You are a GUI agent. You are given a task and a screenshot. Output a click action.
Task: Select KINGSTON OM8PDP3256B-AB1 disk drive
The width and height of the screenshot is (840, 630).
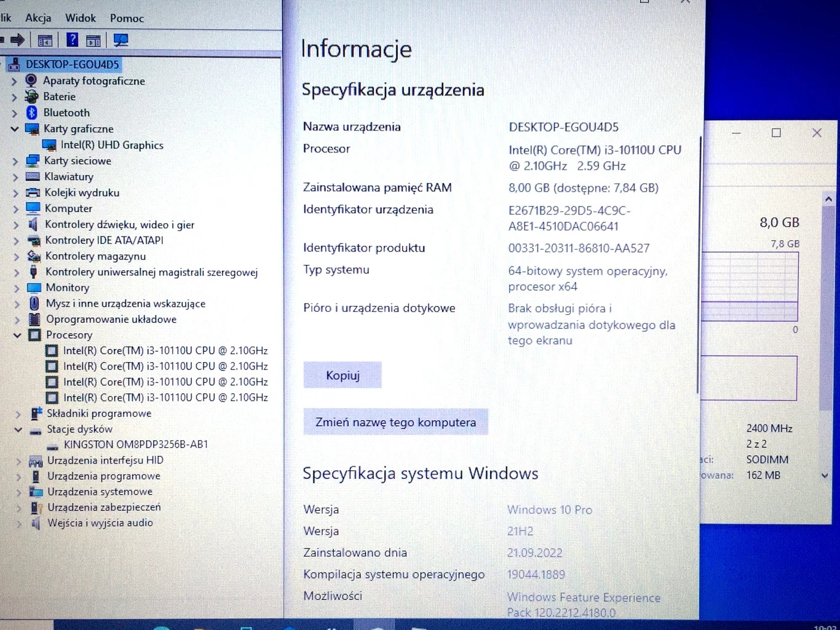[x=136, y=444]
